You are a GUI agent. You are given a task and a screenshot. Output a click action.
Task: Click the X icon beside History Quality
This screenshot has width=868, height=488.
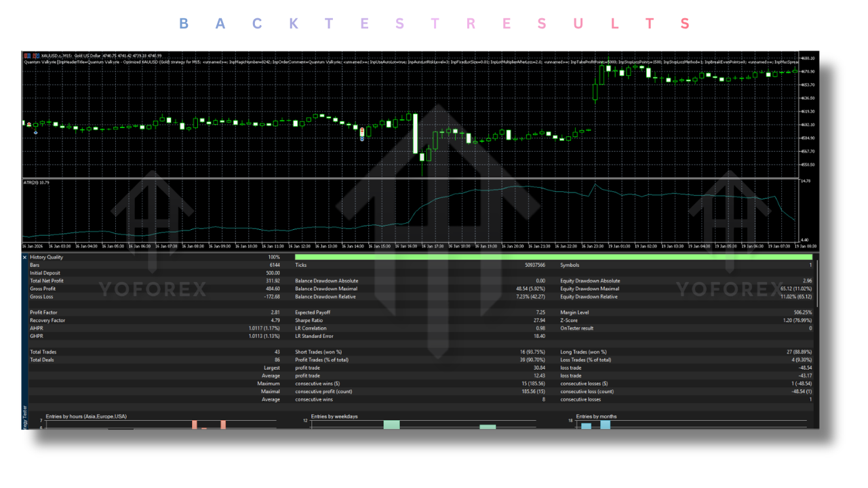point(25,257)
